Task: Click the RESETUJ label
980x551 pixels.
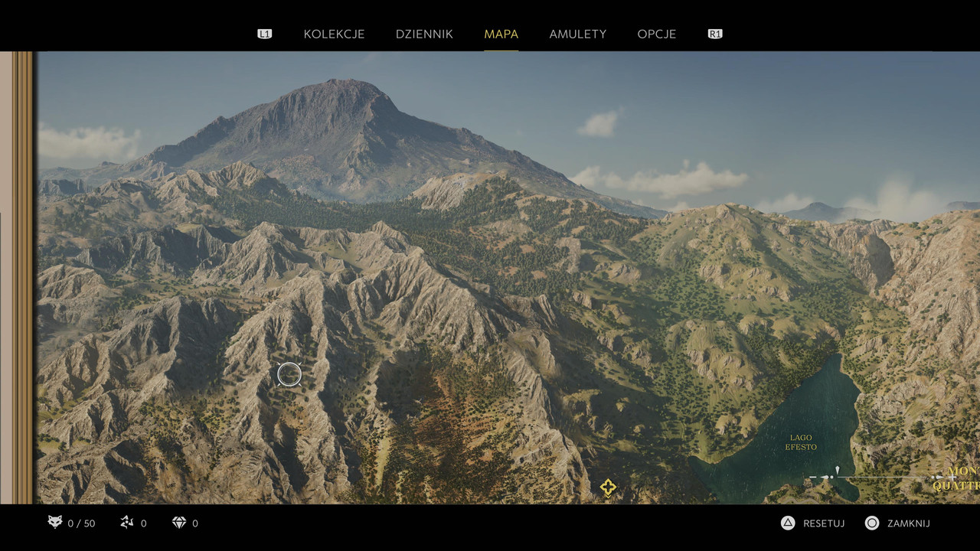Action: (x=824, y=523)
